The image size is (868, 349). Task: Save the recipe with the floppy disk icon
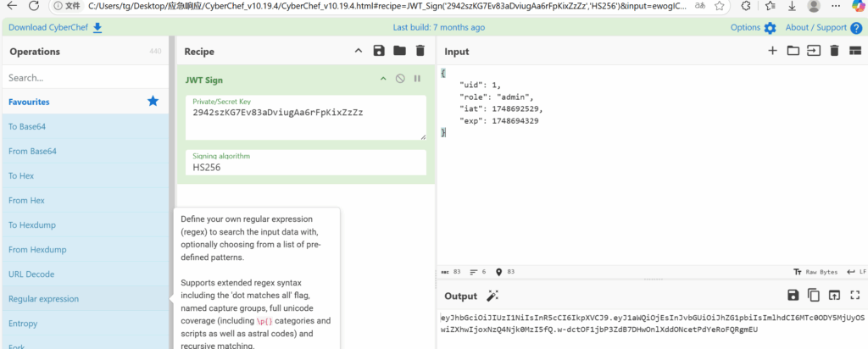(379, 51)
